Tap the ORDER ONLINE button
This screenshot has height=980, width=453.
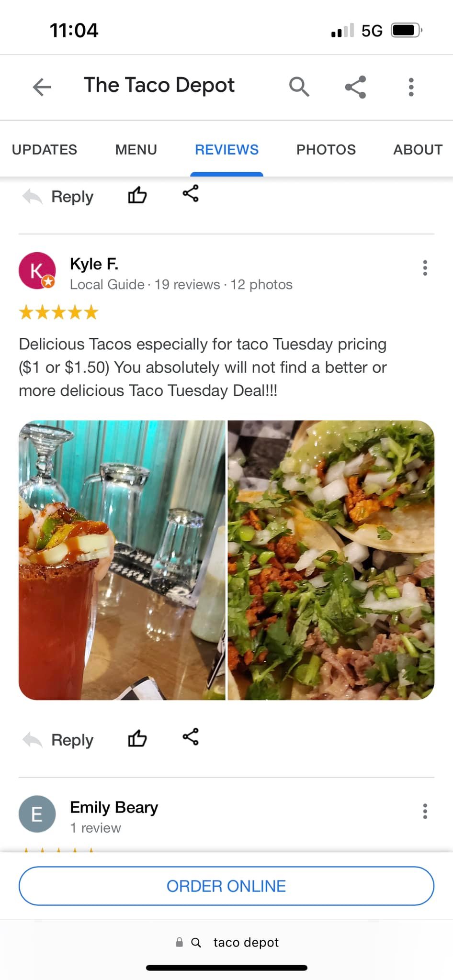(226, 886)
